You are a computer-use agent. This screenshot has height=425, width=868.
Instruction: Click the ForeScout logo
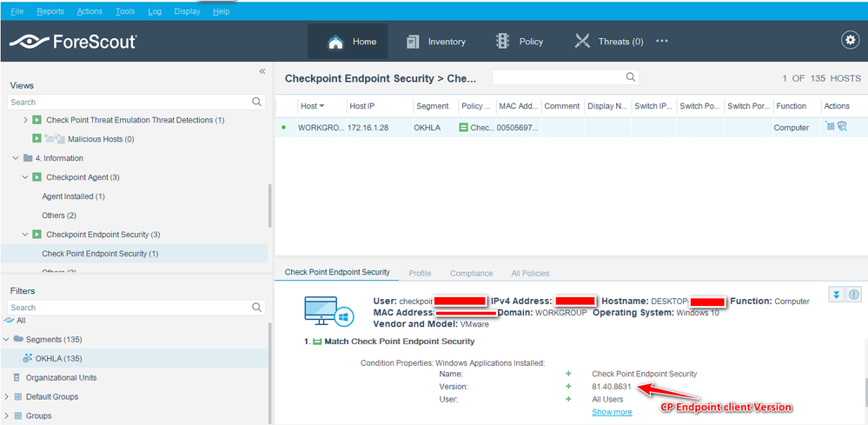[x=72, y=42]
